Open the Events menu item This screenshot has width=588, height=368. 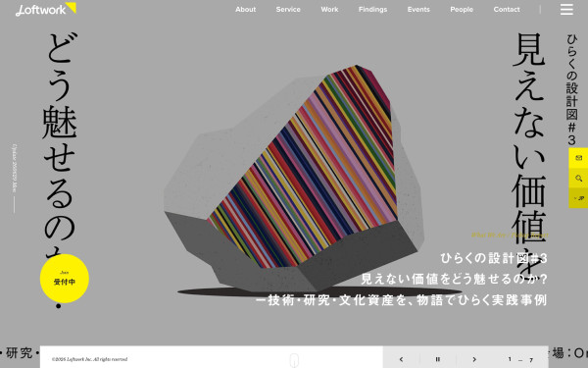418,10
